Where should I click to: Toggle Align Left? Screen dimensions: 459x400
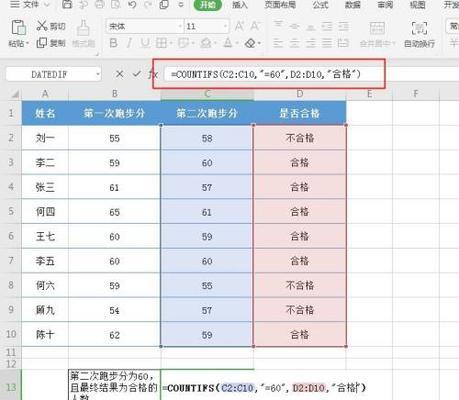[x=278, y=43]
